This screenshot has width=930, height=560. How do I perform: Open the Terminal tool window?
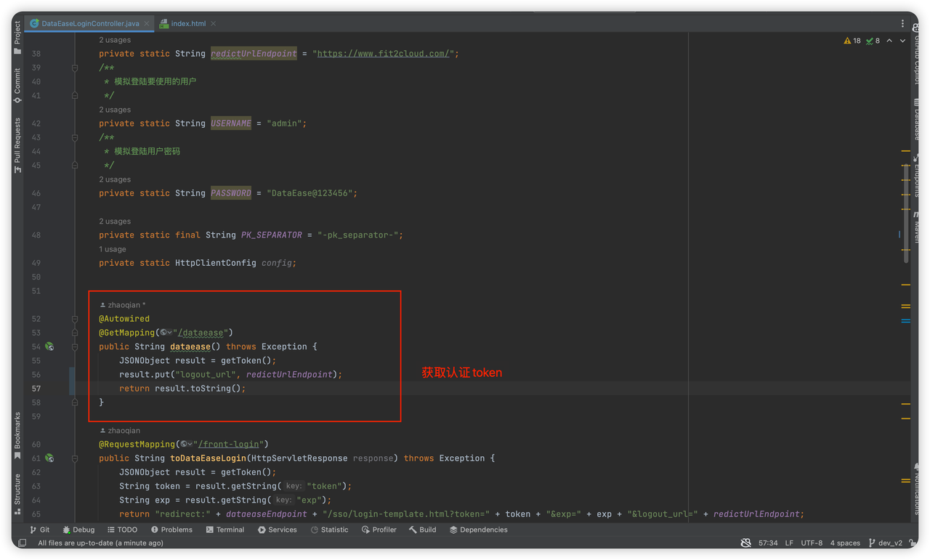(225, 529)
